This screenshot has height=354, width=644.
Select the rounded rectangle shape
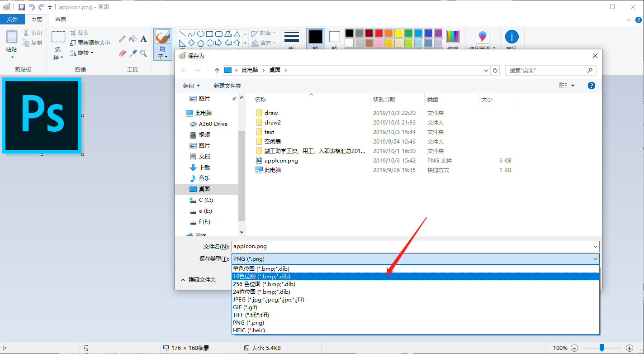(x=219, y=34)
